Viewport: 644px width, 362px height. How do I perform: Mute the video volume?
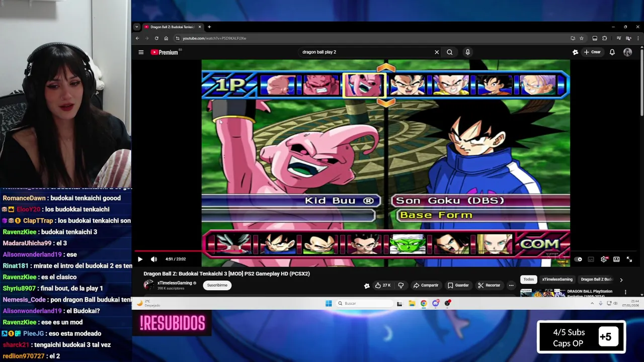(x=154, y=259)
